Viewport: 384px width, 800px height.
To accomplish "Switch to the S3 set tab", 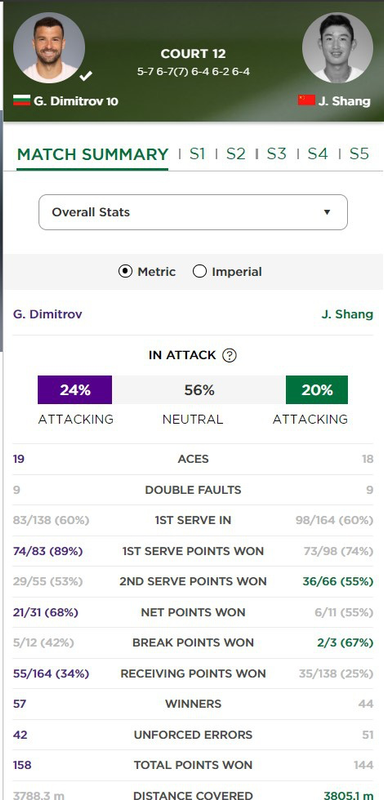I will [x=276, y=154].
